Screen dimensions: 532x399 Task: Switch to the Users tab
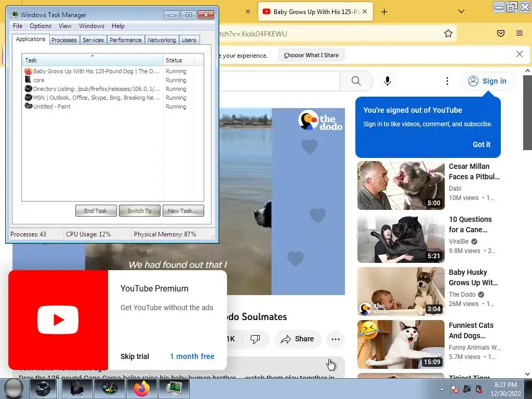point(189,40)
